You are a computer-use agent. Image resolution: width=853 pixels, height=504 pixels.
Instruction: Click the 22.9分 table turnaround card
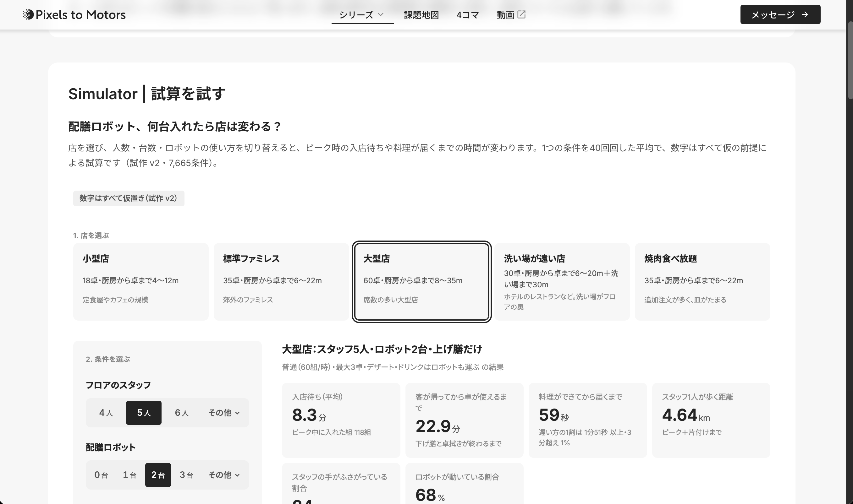(x=464, y=420)
